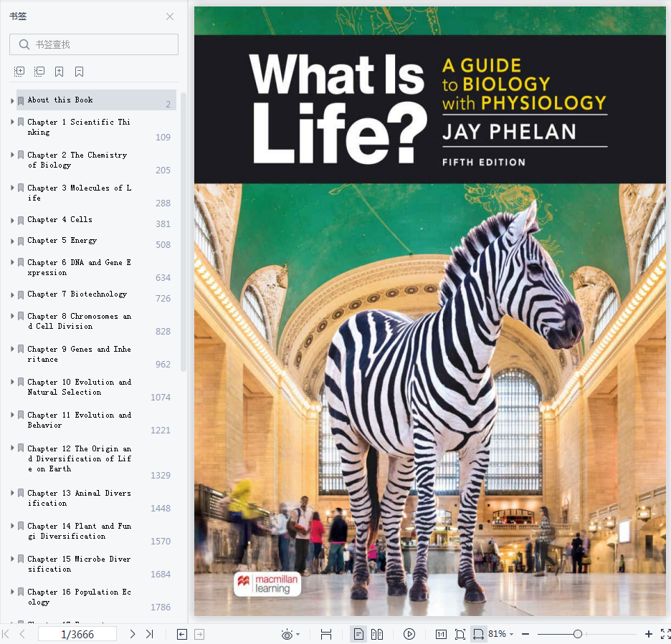Viewport: 671px width, 644px height.
Task: Expand Chapter 3 Molecules of Life bookmark
Action: pos(12,188)
